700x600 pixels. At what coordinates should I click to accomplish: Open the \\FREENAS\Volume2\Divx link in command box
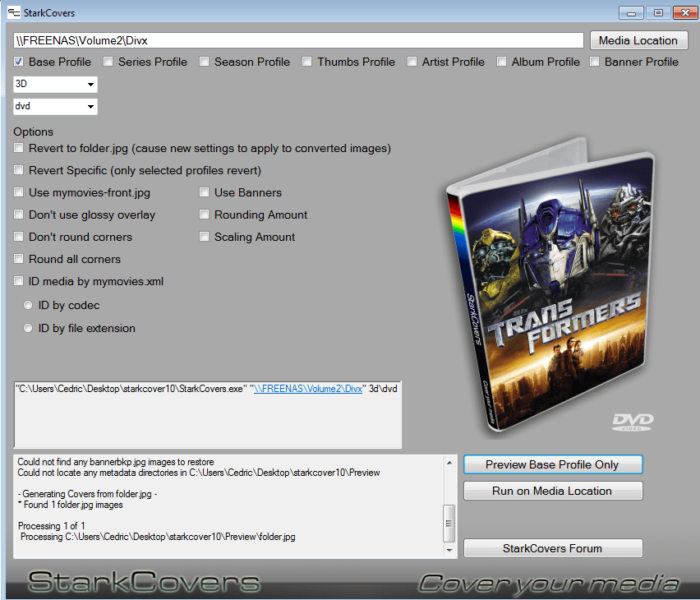[x=308, y=389]
